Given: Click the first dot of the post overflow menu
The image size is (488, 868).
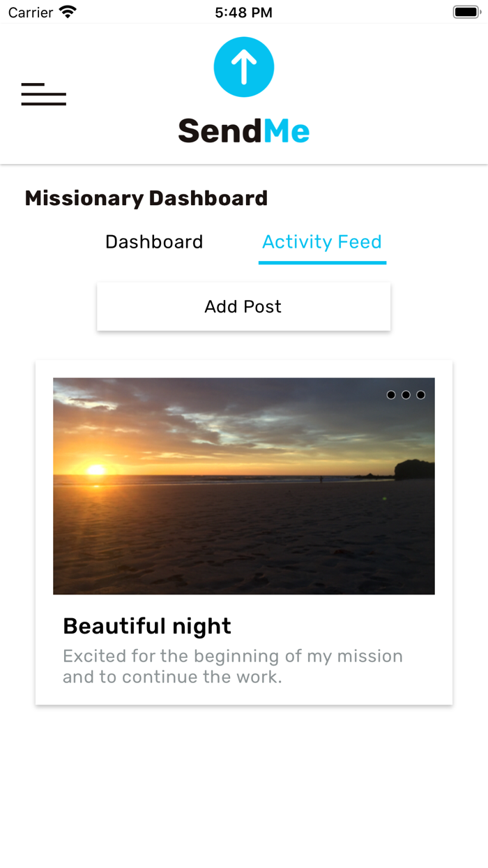Looking at the screenshot, I should 390,395.
